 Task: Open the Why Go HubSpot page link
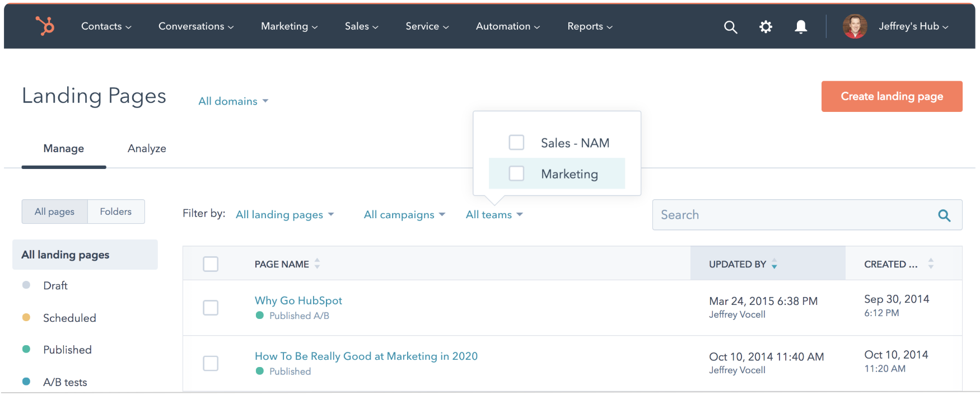click(298, 300)
